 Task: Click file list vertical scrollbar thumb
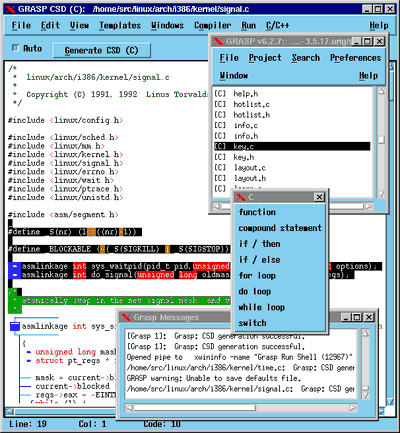(x=381, y=140)
